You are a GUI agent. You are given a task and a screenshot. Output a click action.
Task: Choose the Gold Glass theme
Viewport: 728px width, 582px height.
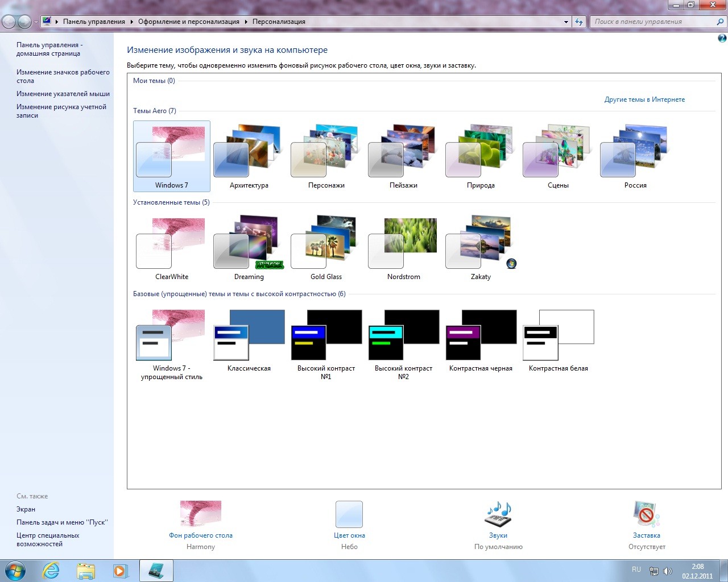pos(326,248)
